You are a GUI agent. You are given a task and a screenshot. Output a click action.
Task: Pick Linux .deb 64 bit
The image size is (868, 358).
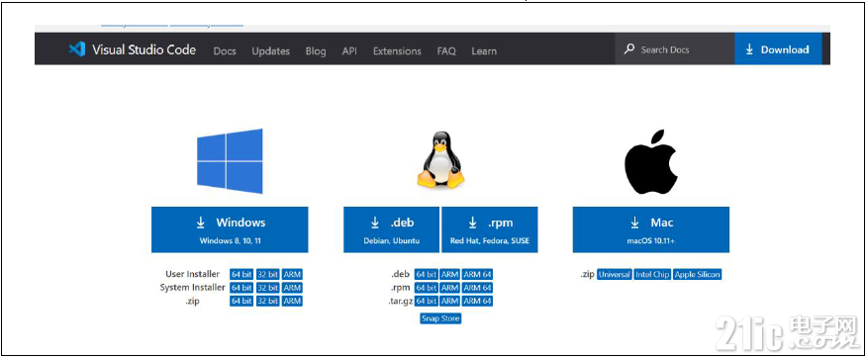[x=427, y=275]
